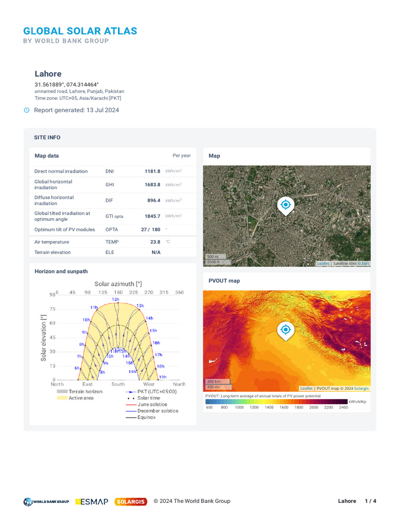Click the Active area yellow legend swatch
Screen dimensions: 399x532
(x=62, y=398)
